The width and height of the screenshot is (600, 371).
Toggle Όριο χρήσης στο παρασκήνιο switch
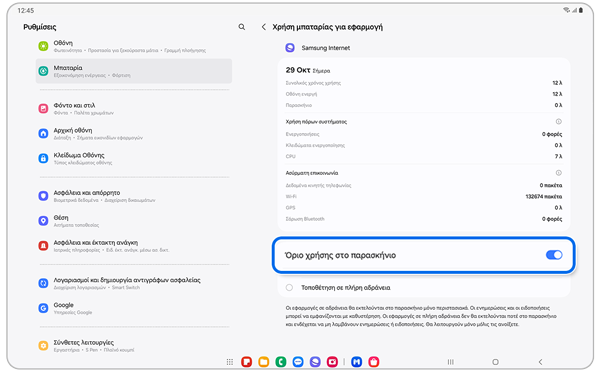[x=554, y=255]
